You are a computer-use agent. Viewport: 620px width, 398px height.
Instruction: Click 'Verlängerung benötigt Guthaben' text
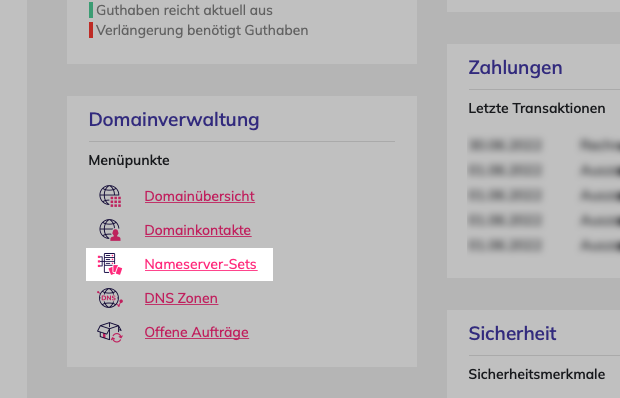(202, 30)
